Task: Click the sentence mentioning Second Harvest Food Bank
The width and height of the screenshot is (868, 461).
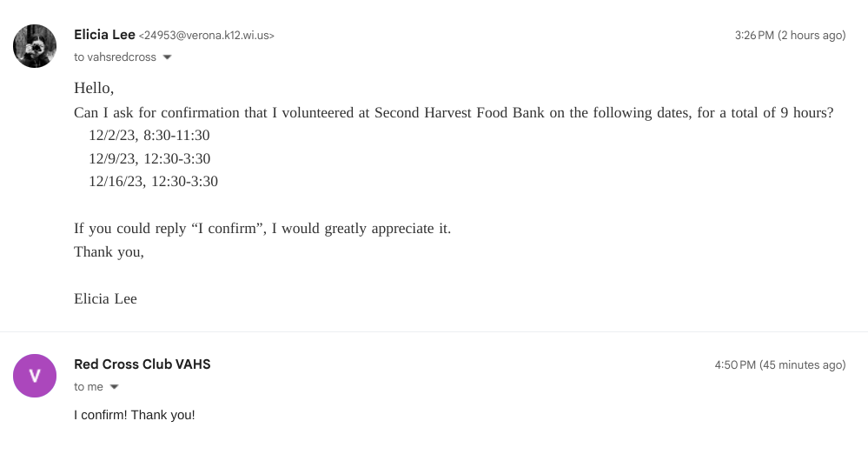Action: [454, 112]
